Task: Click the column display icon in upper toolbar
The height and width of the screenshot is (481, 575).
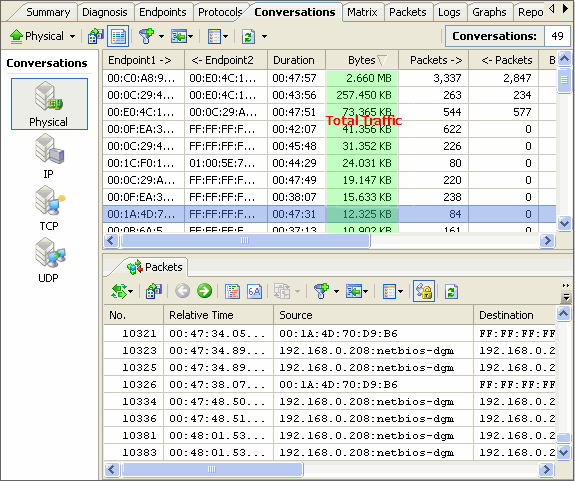Action: [x=214, y=36]
